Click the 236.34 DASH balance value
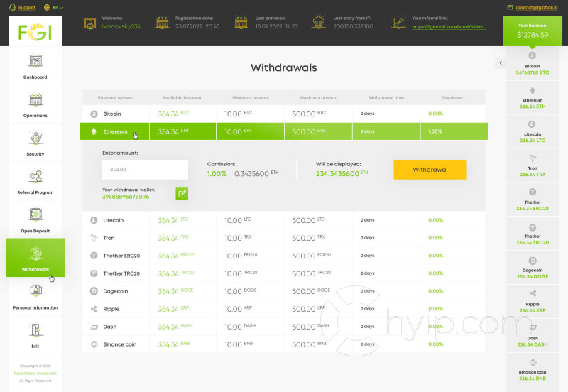 point(532,344)
